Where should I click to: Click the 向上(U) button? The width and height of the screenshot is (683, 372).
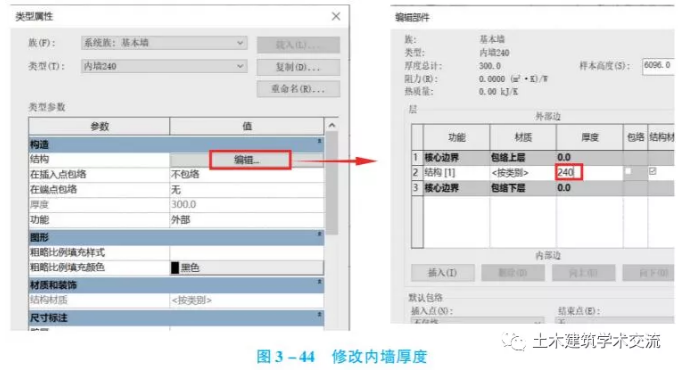tap(583, 273)
